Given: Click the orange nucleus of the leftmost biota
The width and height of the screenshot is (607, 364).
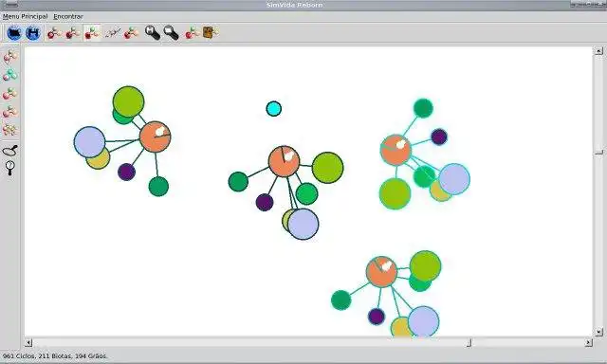Looking at the screenshot, I should click(155, 136).
